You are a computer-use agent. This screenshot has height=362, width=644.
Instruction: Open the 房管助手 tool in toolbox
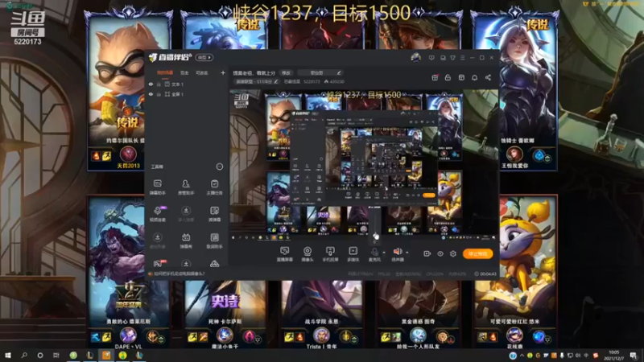click(186, 187)
